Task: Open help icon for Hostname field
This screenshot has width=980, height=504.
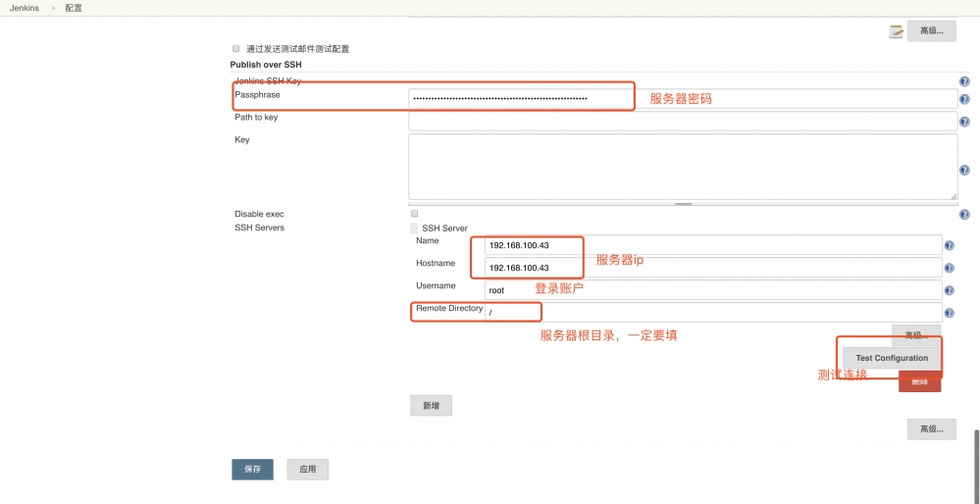Action: (950, 268)
